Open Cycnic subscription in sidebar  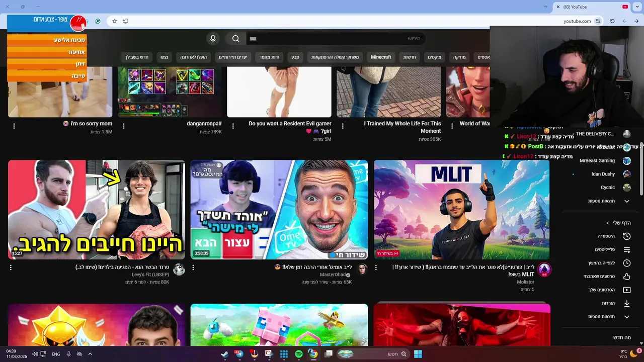pos(608,188)
